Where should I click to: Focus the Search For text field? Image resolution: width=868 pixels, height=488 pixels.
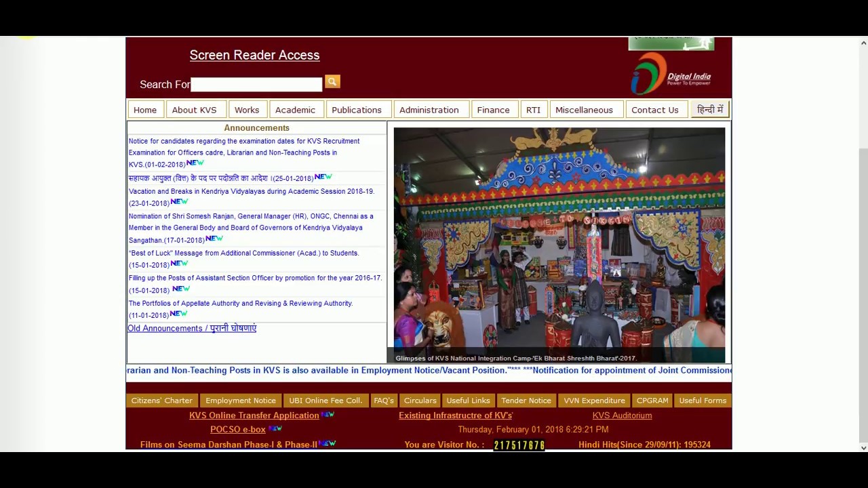[256, 85]
